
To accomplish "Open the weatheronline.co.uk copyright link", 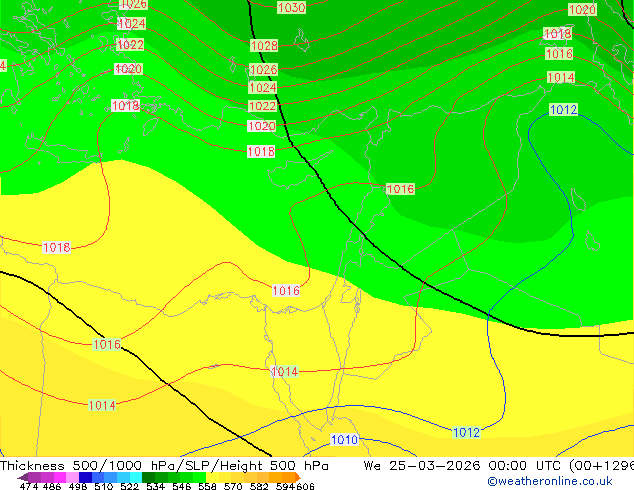I will 550,481.
